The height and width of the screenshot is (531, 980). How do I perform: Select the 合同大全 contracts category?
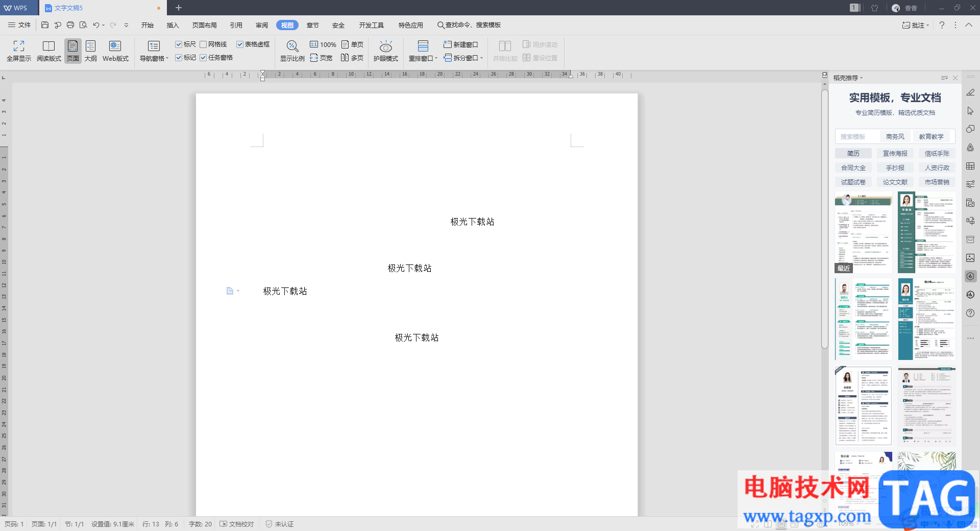point(853,167)
